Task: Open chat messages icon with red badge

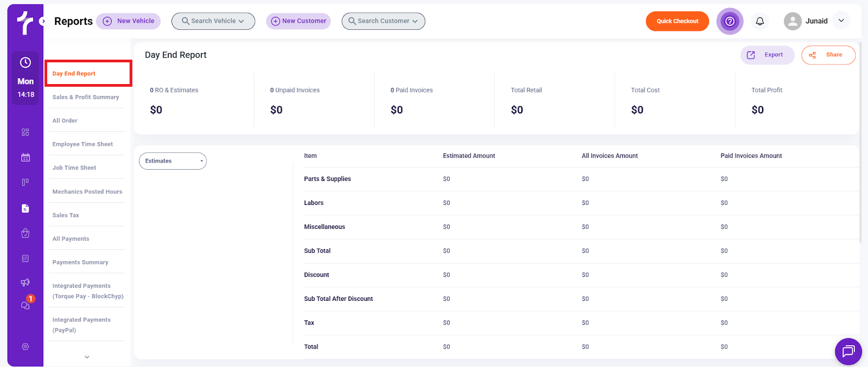Action: 25,305
